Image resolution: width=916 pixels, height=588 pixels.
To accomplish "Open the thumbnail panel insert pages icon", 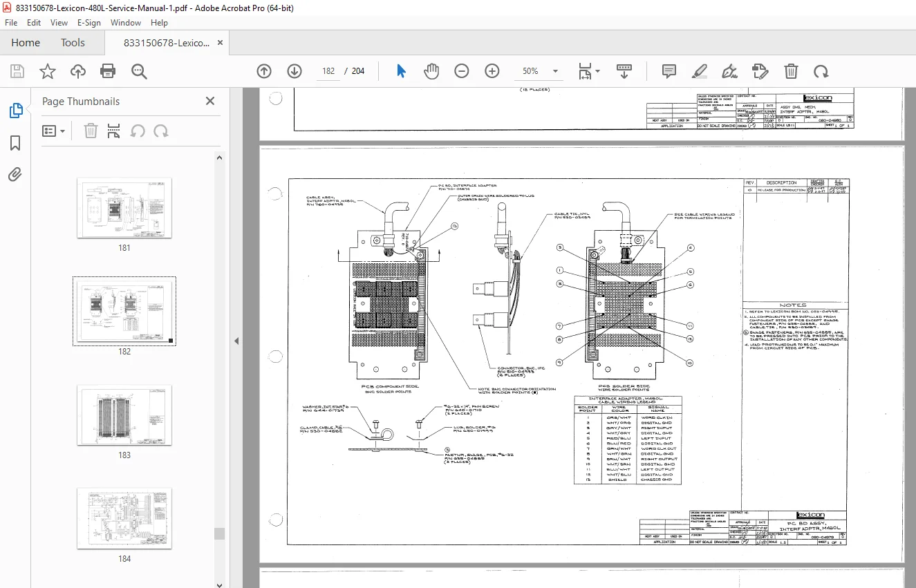I will coord(114,131).
